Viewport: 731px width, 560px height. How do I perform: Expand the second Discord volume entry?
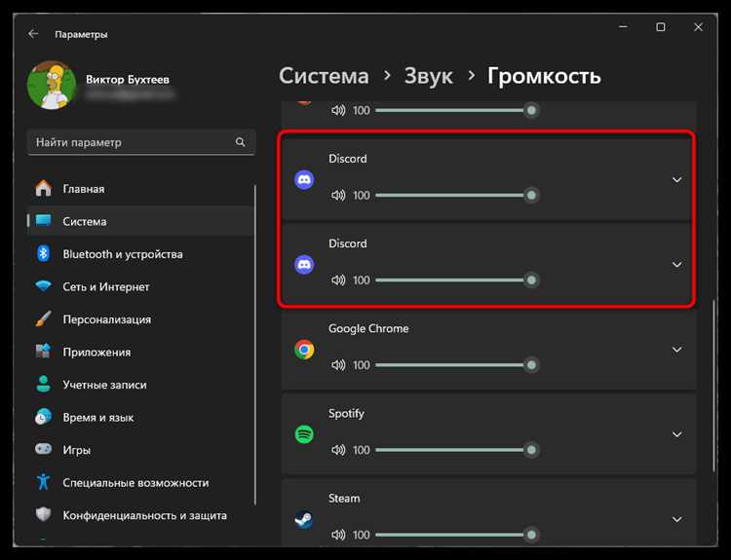tap(677, 265)
